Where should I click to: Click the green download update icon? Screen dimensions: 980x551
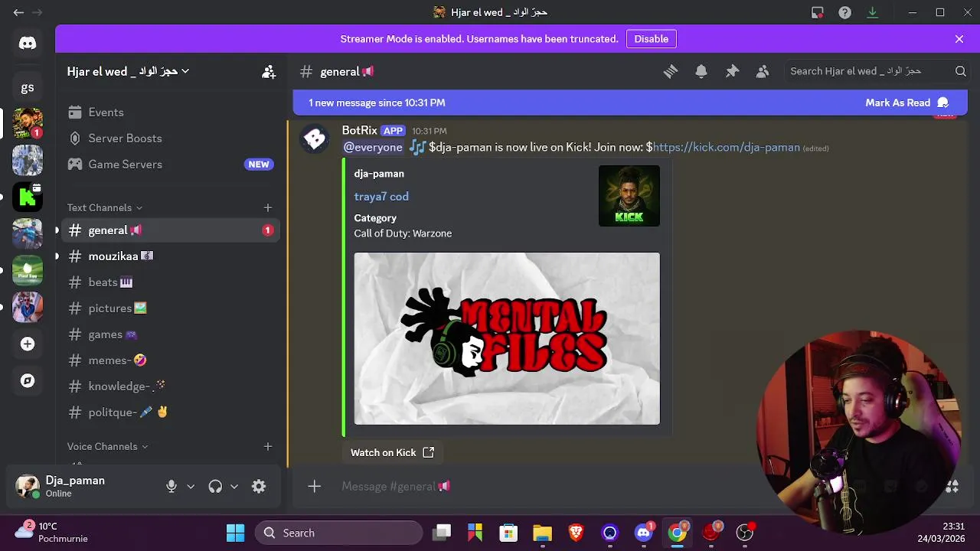tap(872, 12)
